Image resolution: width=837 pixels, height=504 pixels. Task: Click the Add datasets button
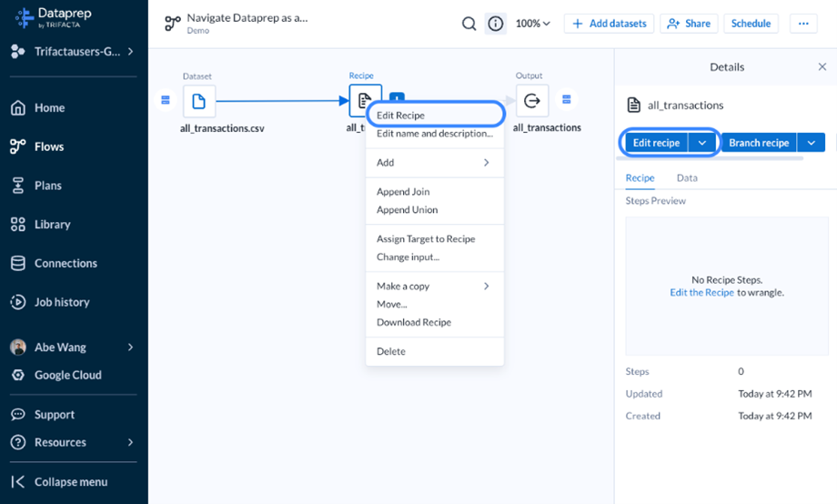609,24
